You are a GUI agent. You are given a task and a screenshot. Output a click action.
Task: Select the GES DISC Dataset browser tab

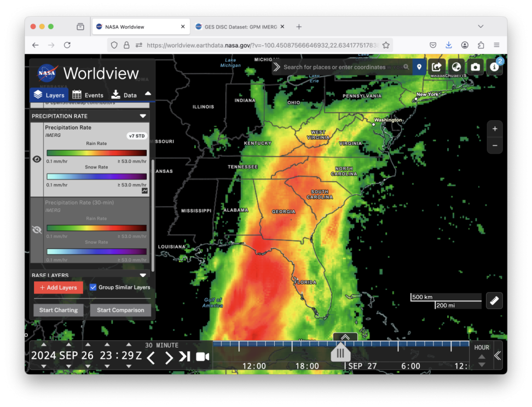[x=241, y=27]
